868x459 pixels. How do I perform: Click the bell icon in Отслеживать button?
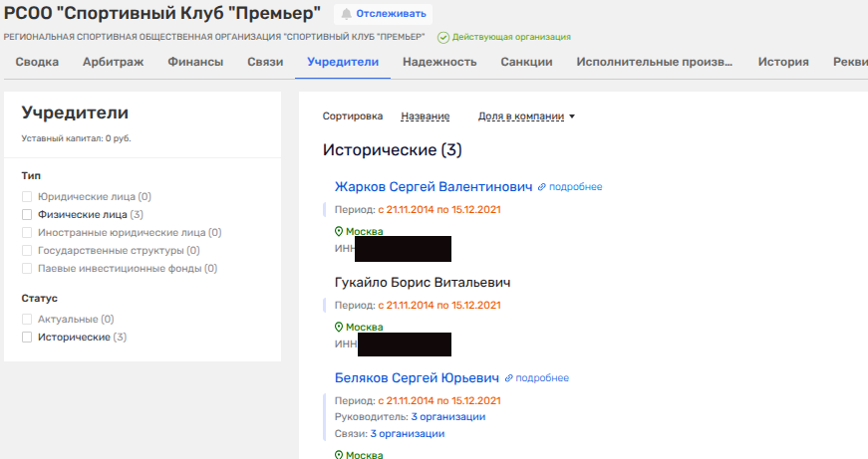click(x=347, y=14)
